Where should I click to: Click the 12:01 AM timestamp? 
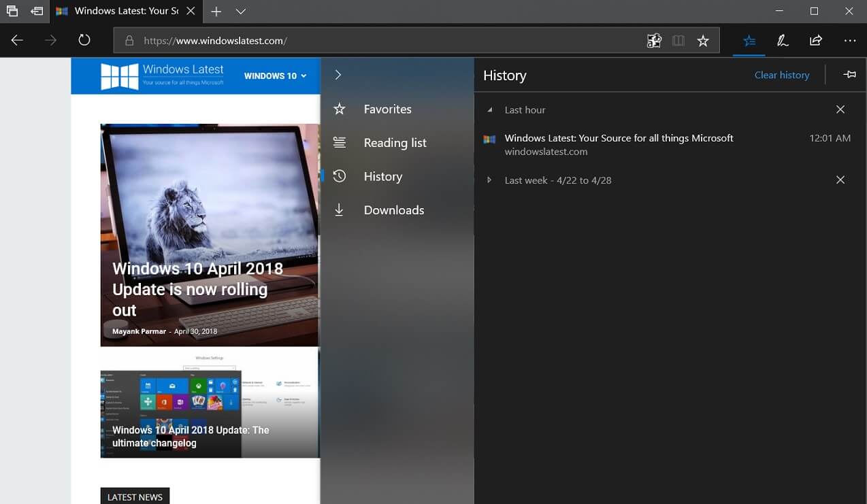tap(830, 138)
